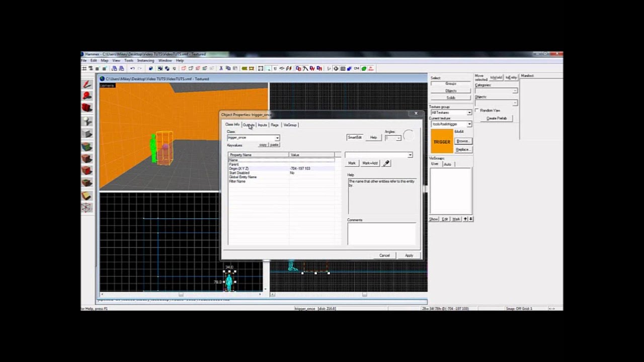Click Cancel in Object Properties dialog
The width and height of the screenshot is (644, 362).
(384, 255)
